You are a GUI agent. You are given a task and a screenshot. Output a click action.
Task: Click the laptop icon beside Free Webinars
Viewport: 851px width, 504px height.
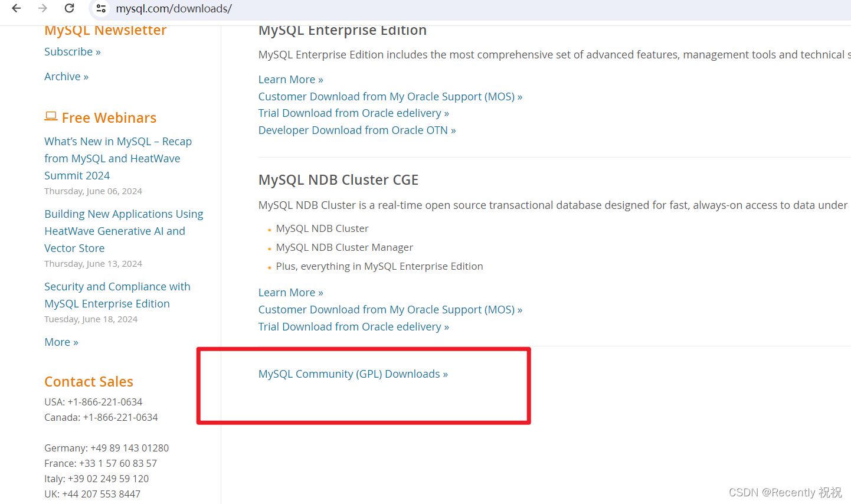pyautogui.click(x=51, y=116)
